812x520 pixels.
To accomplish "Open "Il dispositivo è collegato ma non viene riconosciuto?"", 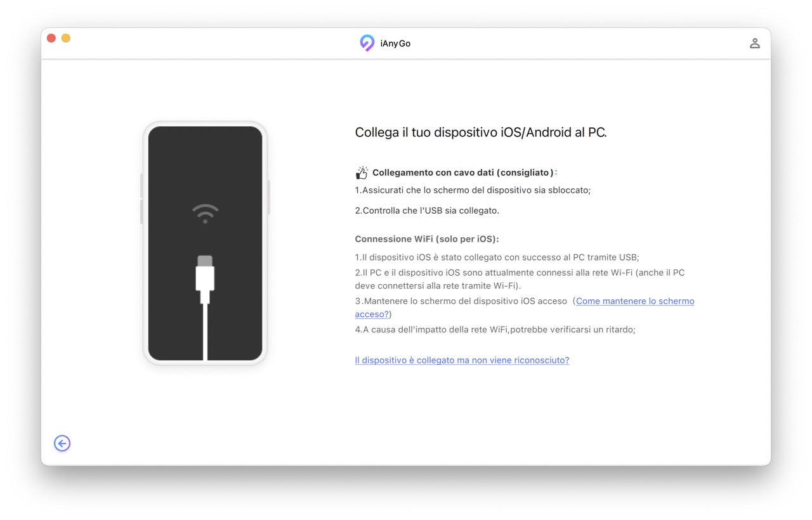I will (x=462, y=360).
